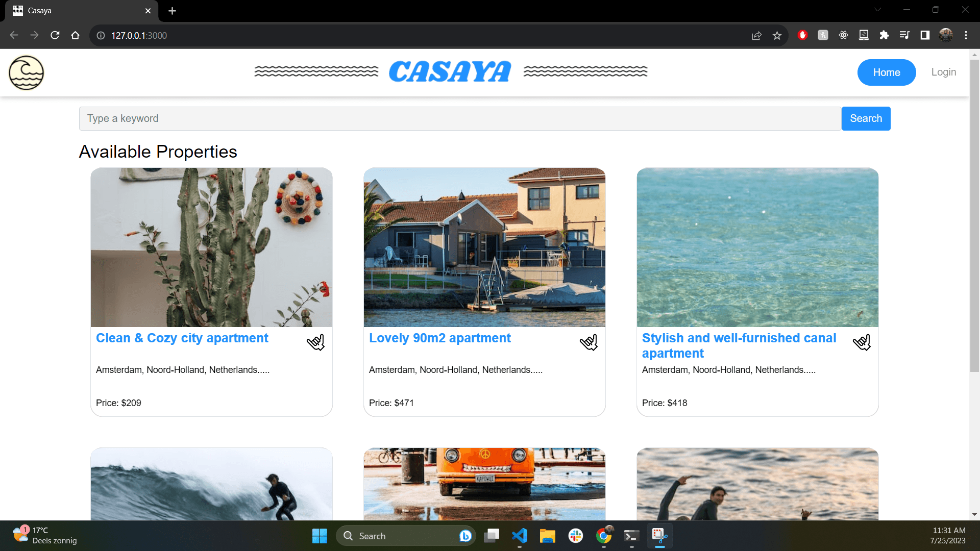Open Stylish and well-furnished canal apartment listing
980x551 pixels.
[739, 345]
